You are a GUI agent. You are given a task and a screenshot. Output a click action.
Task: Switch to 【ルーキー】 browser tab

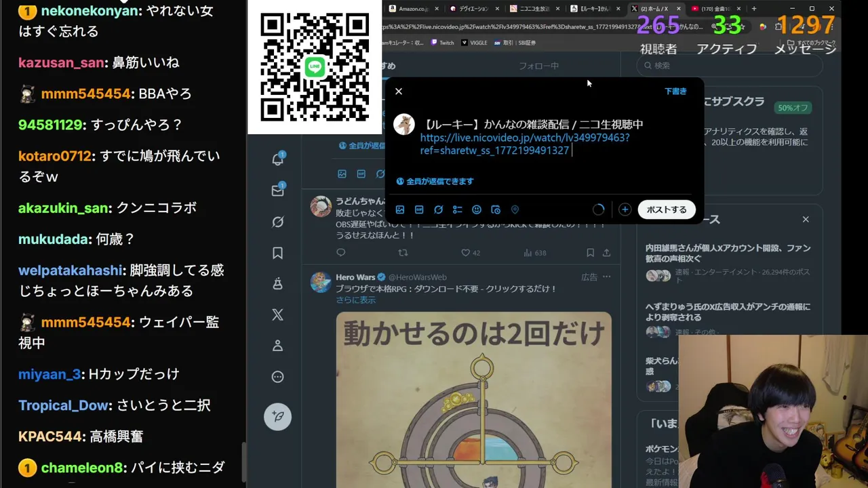594,9
